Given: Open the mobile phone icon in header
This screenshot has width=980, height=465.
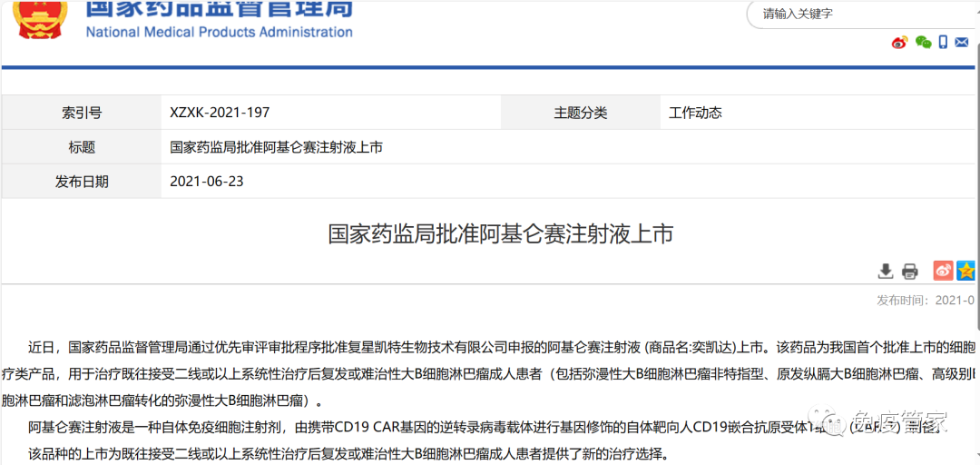Looking at the screenshot, I should click(943, 43).
